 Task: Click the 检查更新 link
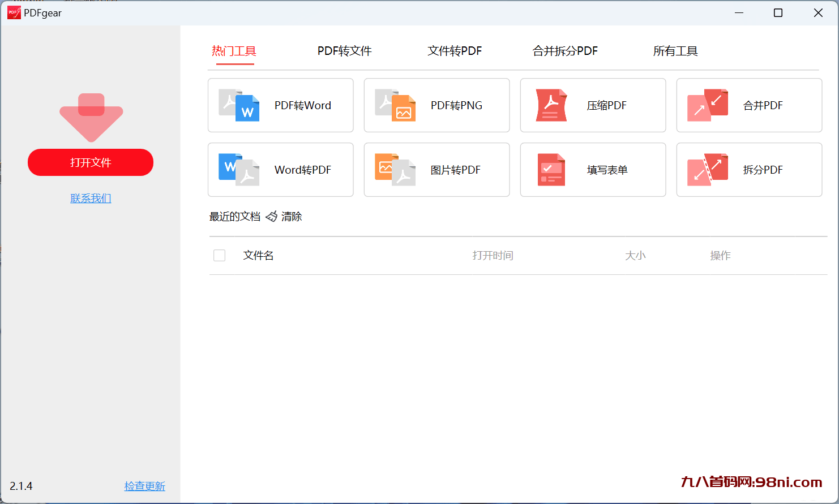pyautogui.click(x=144, y=486)
